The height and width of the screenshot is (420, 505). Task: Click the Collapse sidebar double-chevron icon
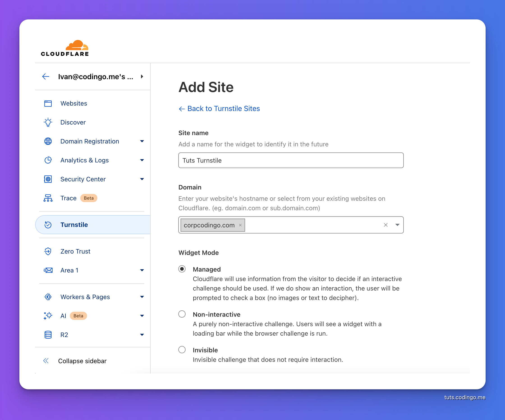coord(46,361)
